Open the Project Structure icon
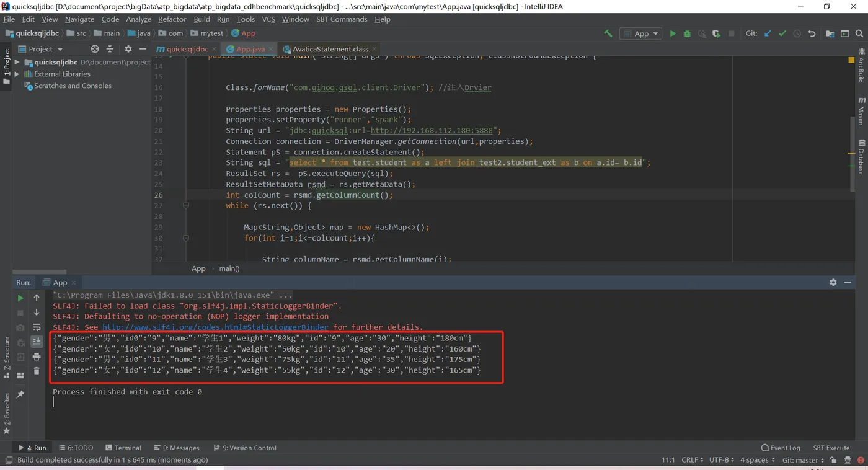The image size is (868, 470). click(x=830, y=33)
